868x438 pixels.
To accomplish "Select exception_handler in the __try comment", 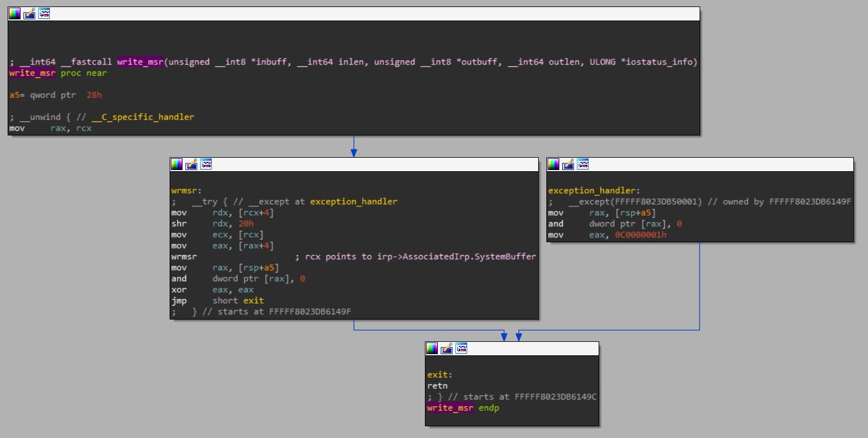I will [353, 202].
